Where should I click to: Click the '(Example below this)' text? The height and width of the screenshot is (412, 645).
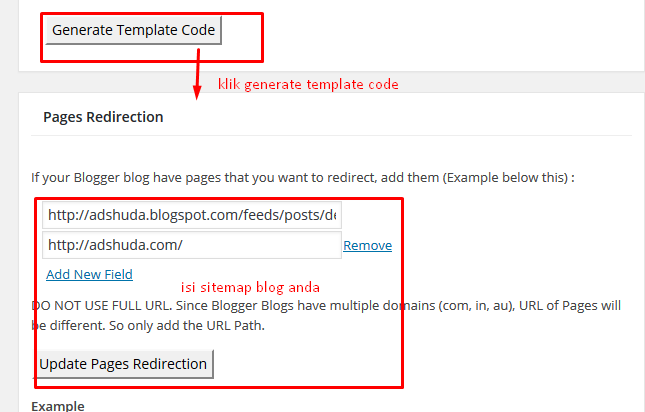pos(505,178)
